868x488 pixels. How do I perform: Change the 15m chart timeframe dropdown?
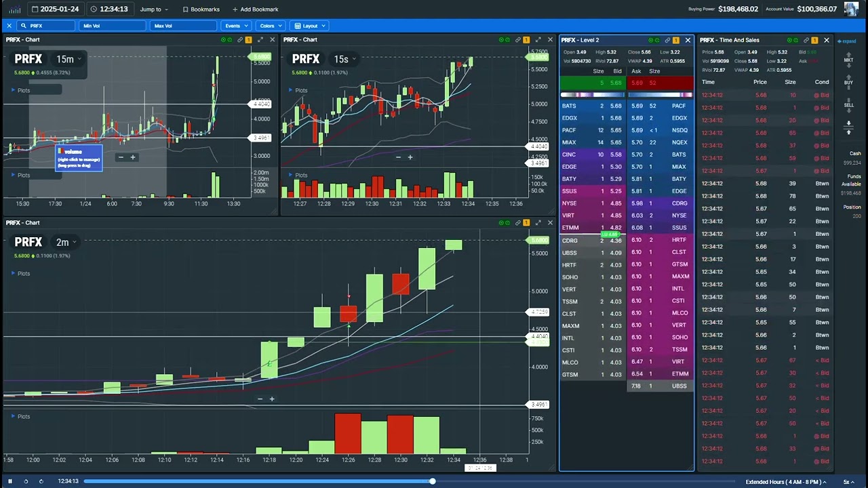coord(68,59)
